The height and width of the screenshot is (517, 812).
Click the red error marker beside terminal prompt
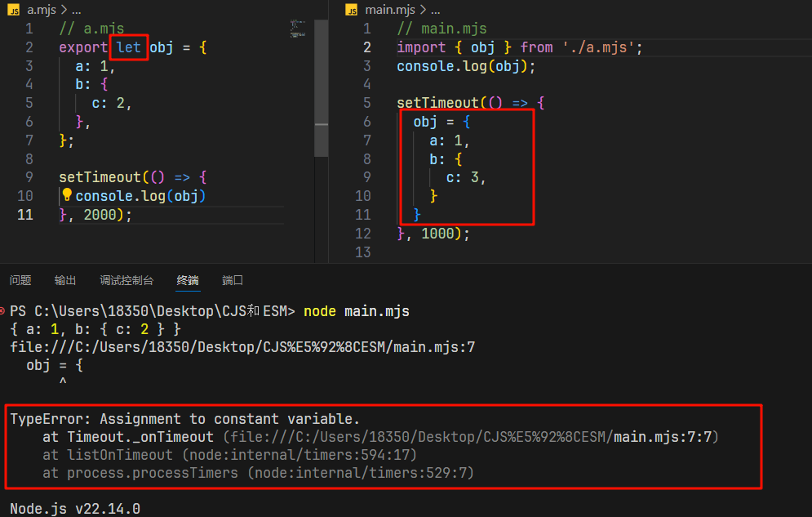pyautogui.click(x=2, y=311)
